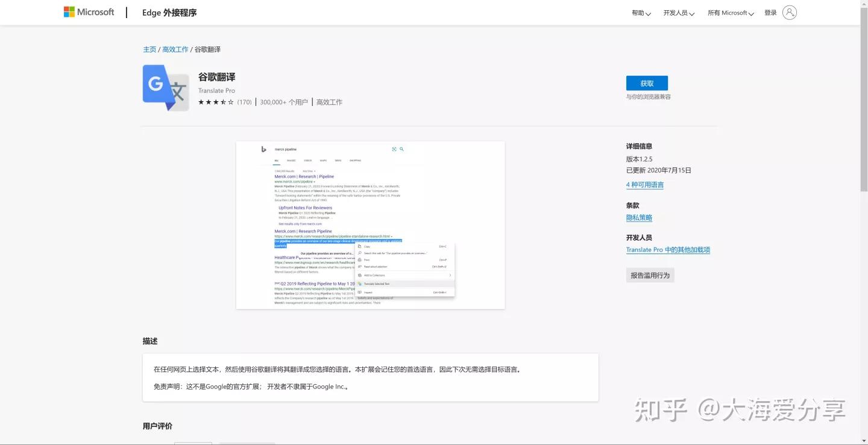Open the 高效工作 category breadcrumb
Image resolution: width=868 pixels, height=445 pixels.
(x=175, y=49)
